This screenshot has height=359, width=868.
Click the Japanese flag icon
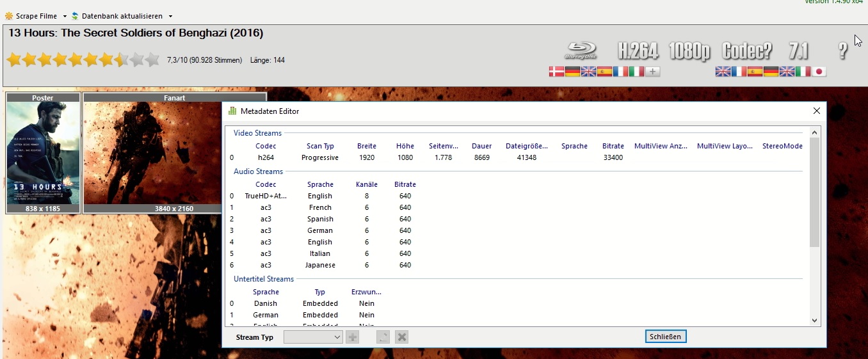(x=819, y=72)
